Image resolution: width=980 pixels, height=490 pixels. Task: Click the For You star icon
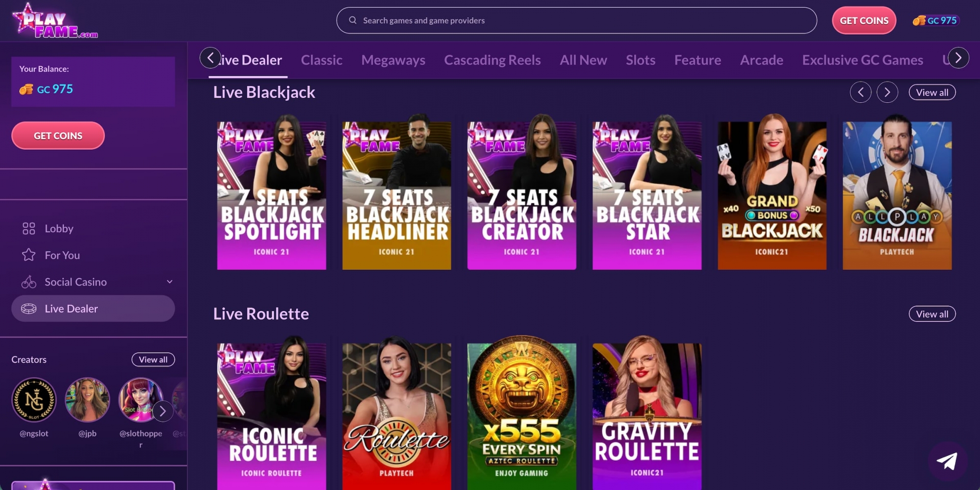pos(28,255)
